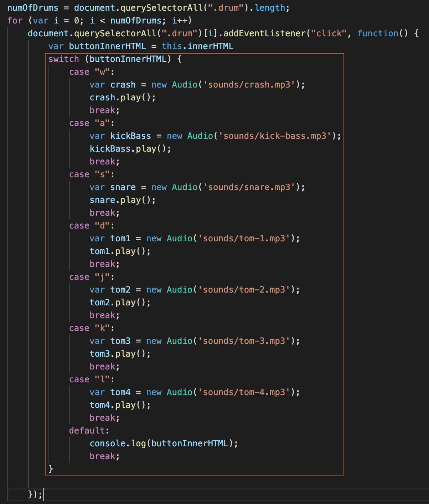Click the 'break;' under snare.play()
The image size is (429, 504).
tap(105, 213)
